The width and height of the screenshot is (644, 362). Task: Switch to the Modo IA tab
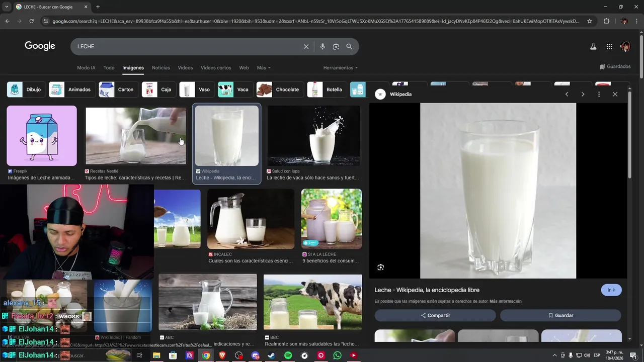pos(86,68)
